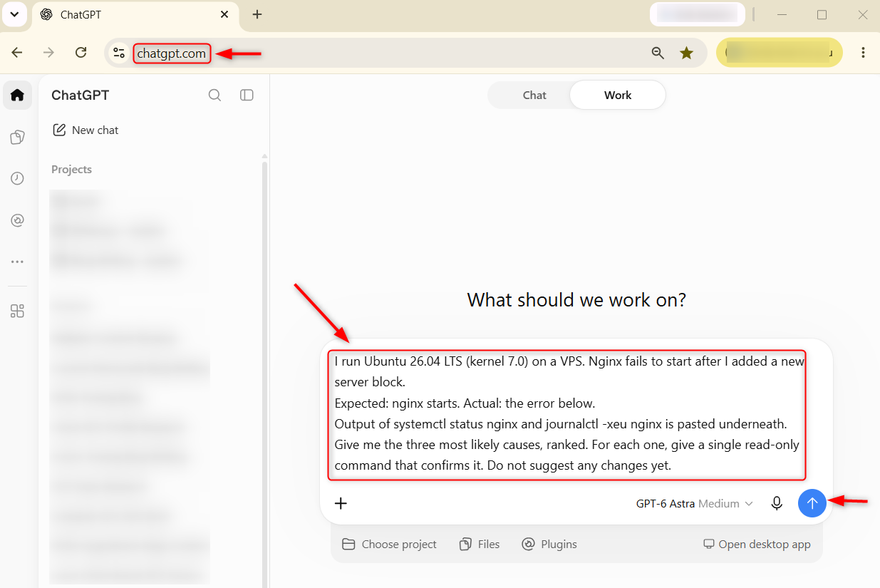
Task: Collapse the sidebar with the panel icon
Action: coord(247,95)
